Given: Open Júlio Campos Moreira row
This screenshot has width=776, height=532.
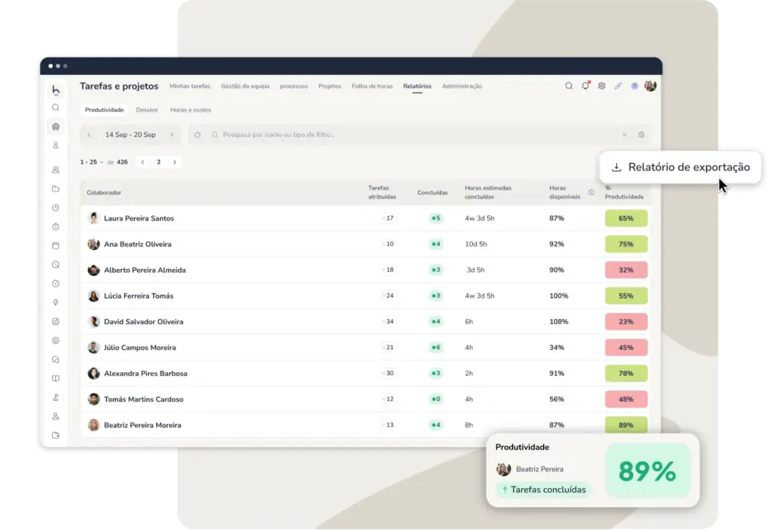Looking at the screenshot, I should [x=365, y=347].
